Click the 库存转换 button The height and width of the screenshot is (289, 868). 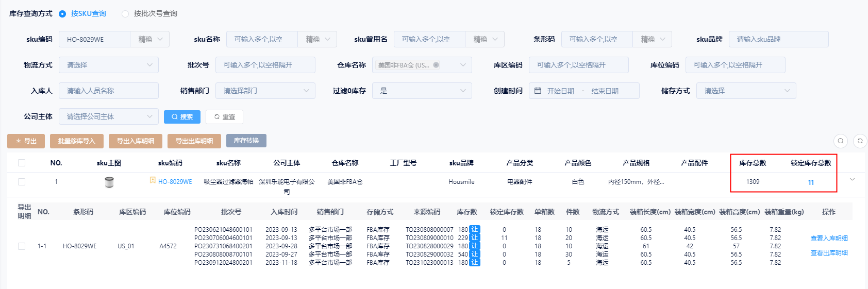pos(246,141)
